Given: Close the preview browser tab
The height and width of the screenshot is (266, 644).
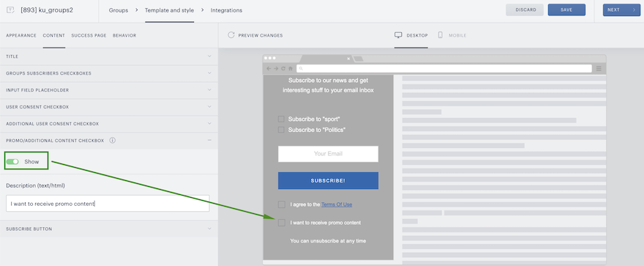Looking at the screenshot, I should point(348,59).
